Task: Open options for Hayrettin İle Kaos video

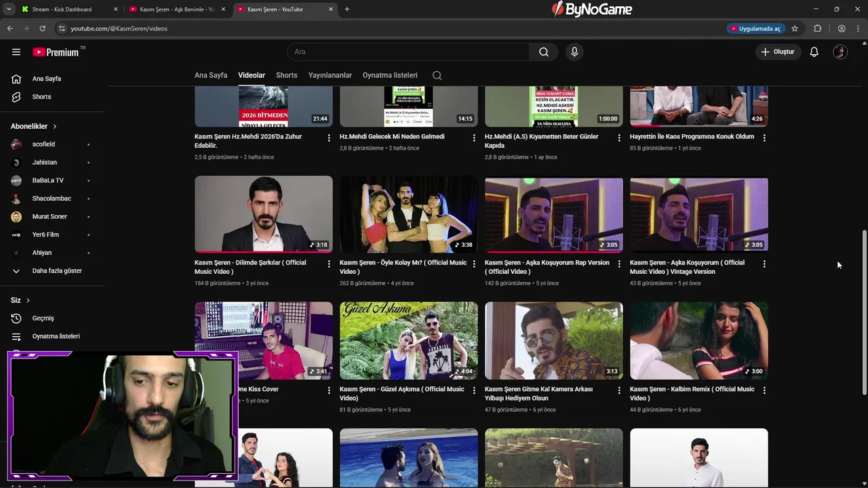Action: 764,138
